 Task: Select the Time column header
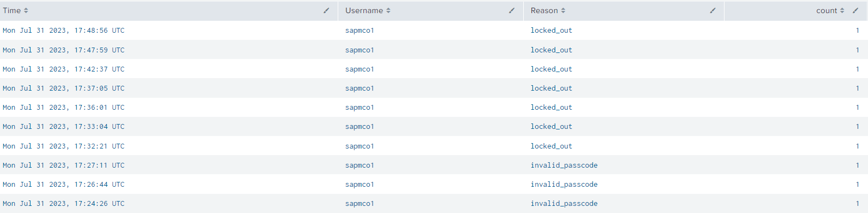(x=12, y=10)
